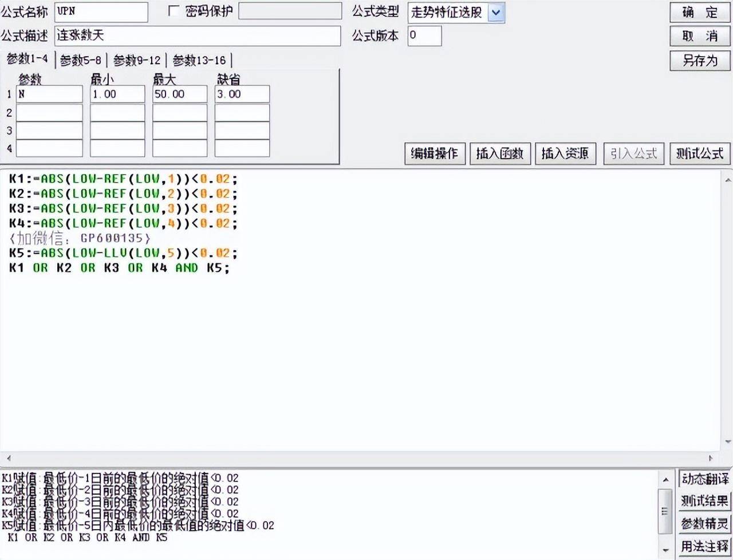Toggle the 密码保护 checkbox

point(174,11)
